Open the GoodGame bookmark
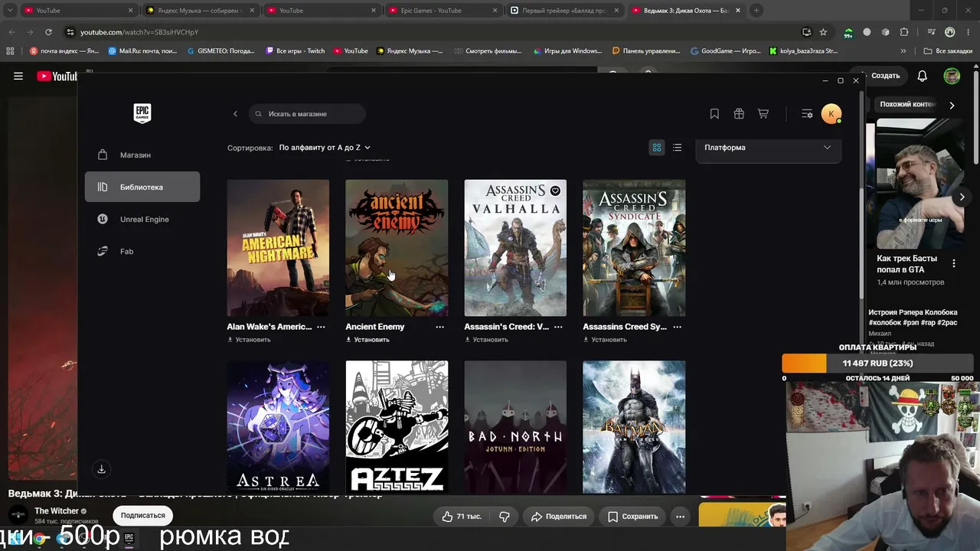The image size is (980, 551). click(726, 51)
